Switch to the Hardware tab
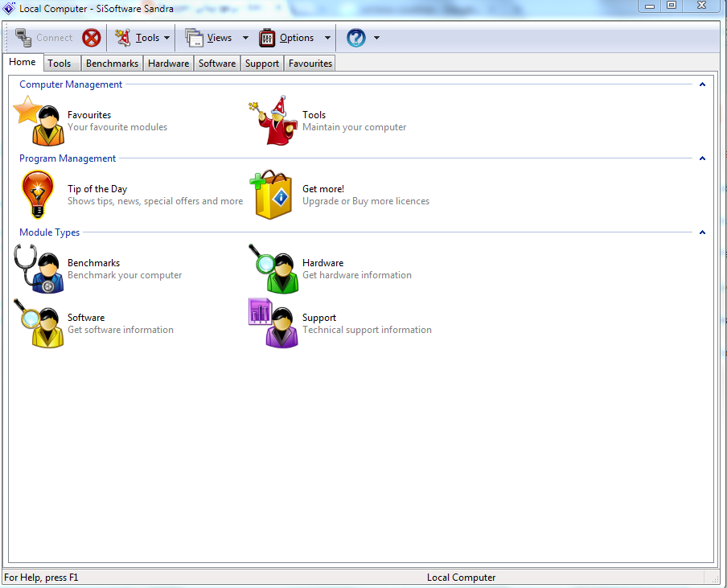The width and height of the screenshot is (727, 588). [168, 64]
